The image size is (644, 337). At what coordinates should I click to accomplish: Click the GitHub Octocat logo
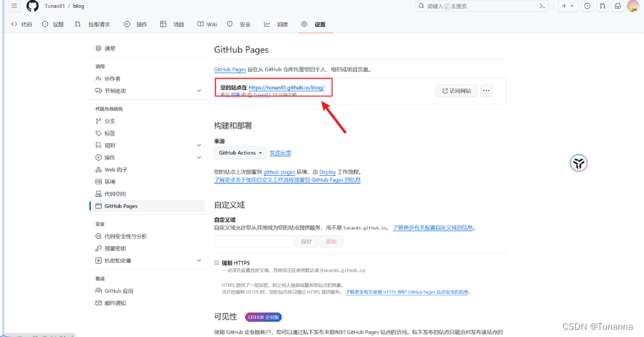(33, 6)
